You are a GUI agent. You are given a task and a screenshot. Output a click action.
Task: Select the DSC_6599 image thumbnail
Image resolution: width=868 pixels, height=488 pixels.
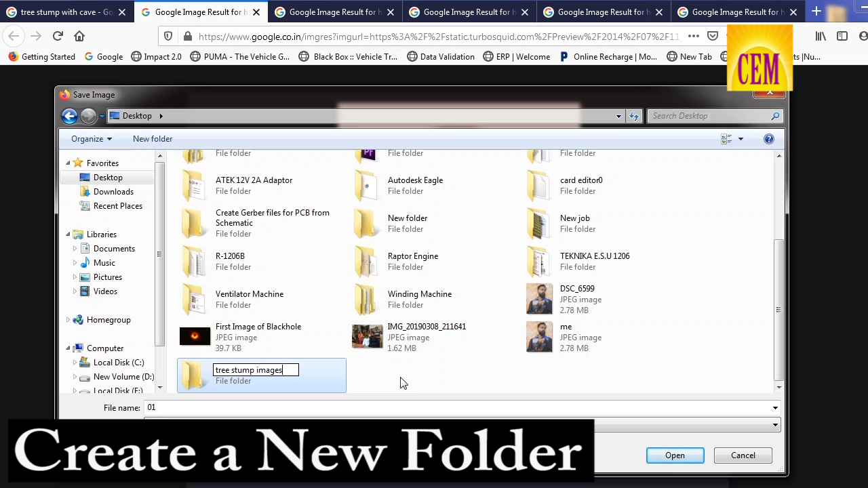tap(539, 299)
